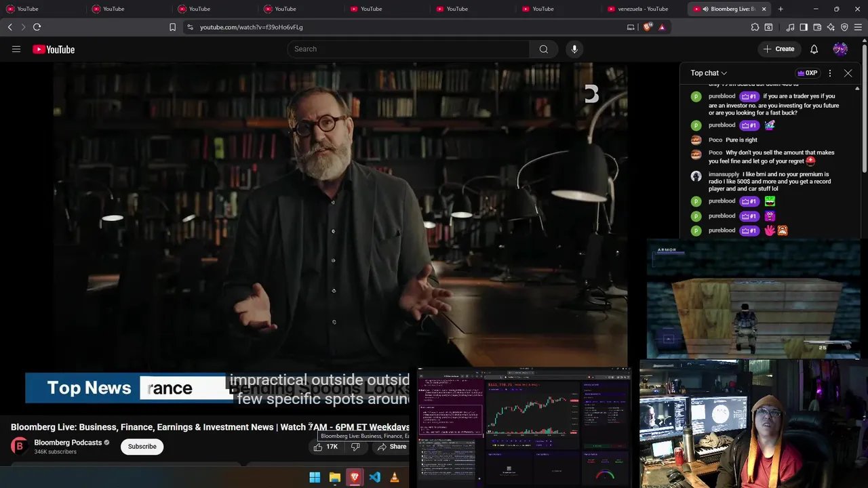Open VLC media player from taskbar
This screenshot has width=868, height=488.
pyautogui.click(x=394, y=477)
